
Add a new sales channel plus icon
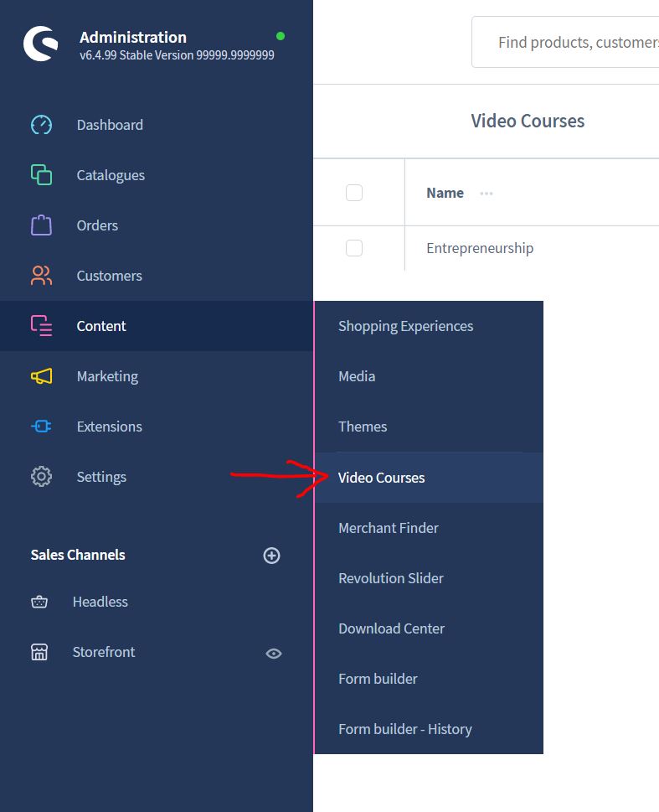coord(271,556)
